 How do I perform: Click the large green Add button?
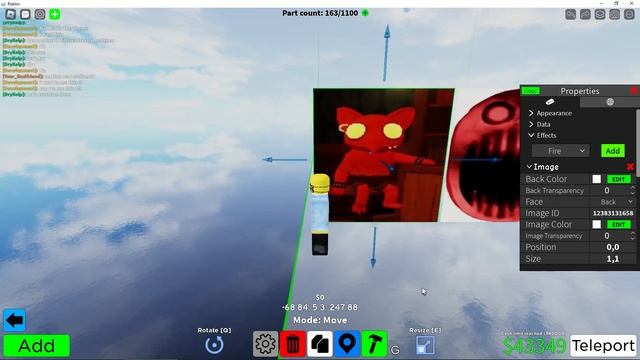[37, 346]
